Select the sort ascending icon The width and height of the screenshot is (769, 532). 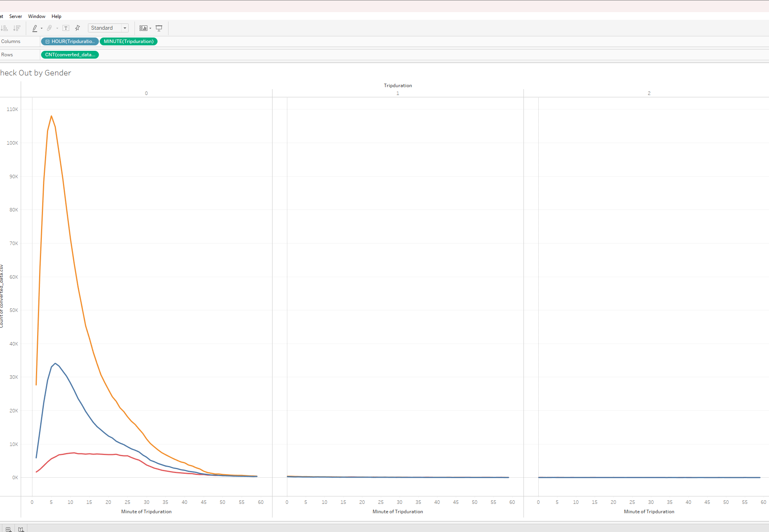tap(5, 28)
